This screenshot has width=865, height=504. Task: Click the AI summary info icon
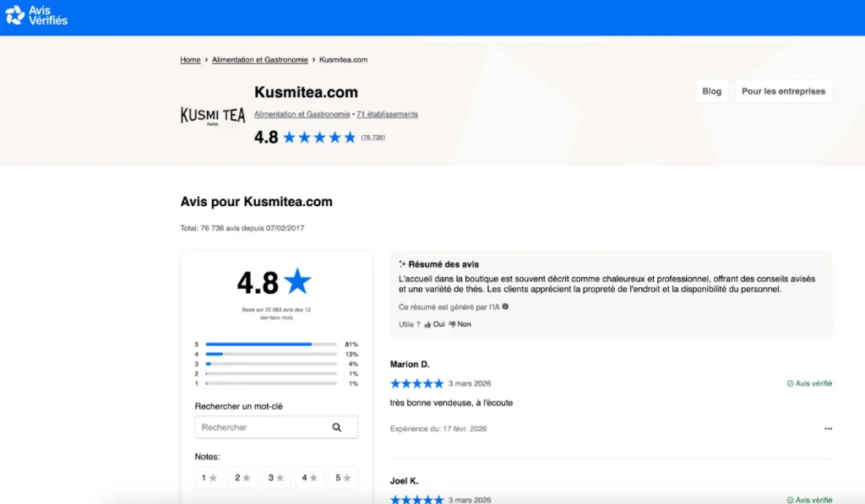(505, 307)
